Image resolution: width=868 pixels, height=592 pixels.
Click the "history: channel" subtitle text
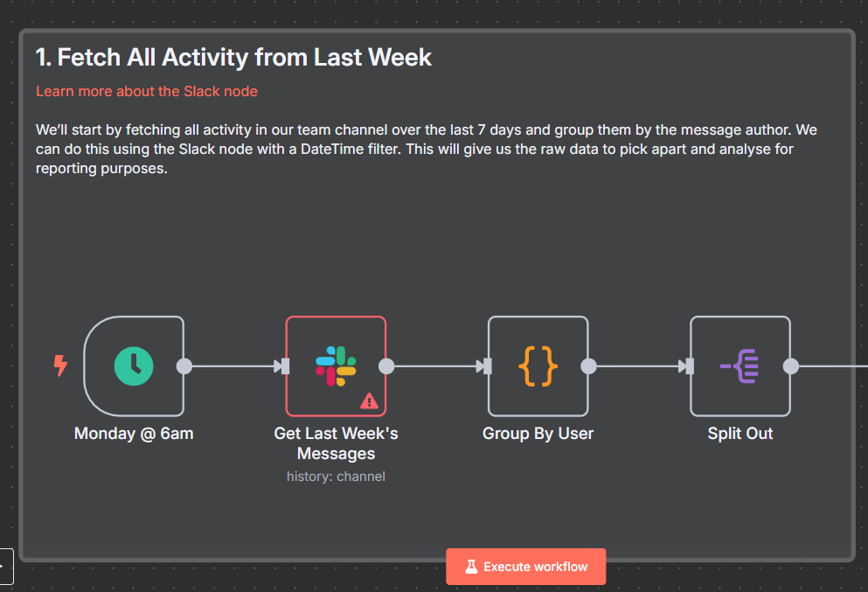336,477
